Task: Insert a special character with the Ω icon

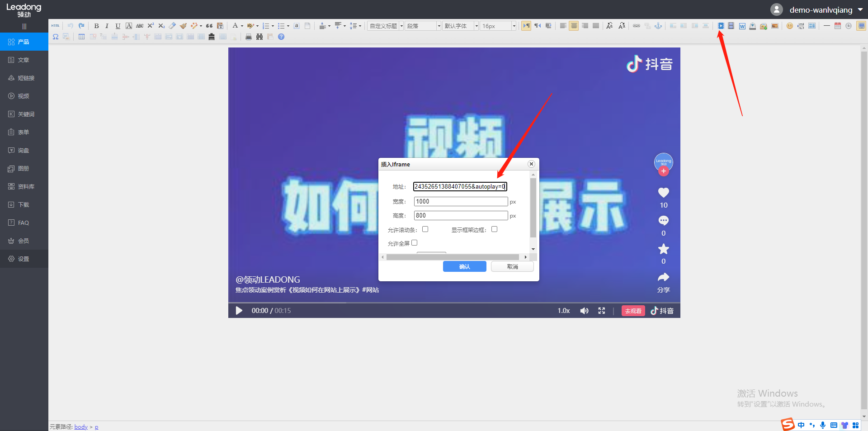Action: (55, 37)
